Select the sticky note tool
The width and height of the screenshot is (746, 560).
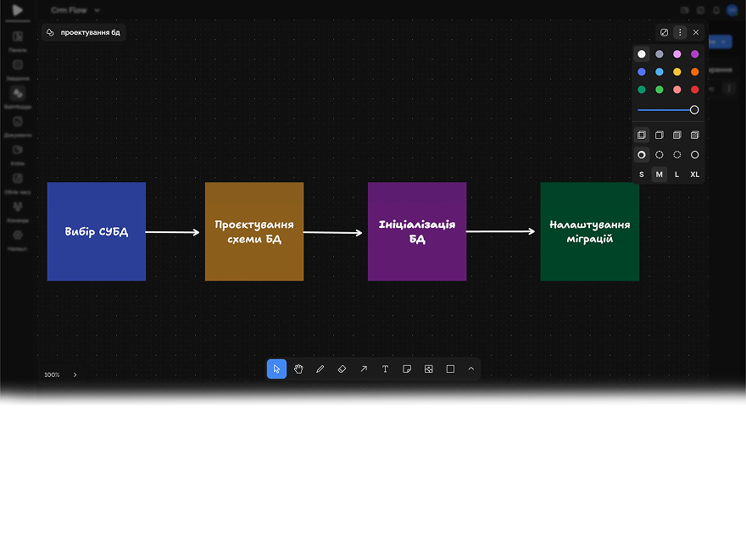click(407, 369)
